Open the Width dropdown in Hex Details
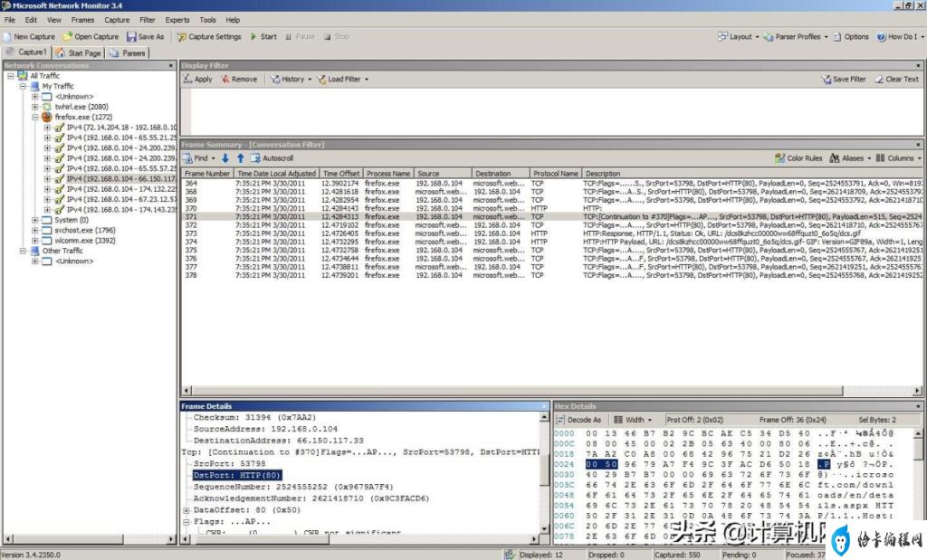Image resolution: width=927 pixels, height=560 pixels. click(633, 420)
